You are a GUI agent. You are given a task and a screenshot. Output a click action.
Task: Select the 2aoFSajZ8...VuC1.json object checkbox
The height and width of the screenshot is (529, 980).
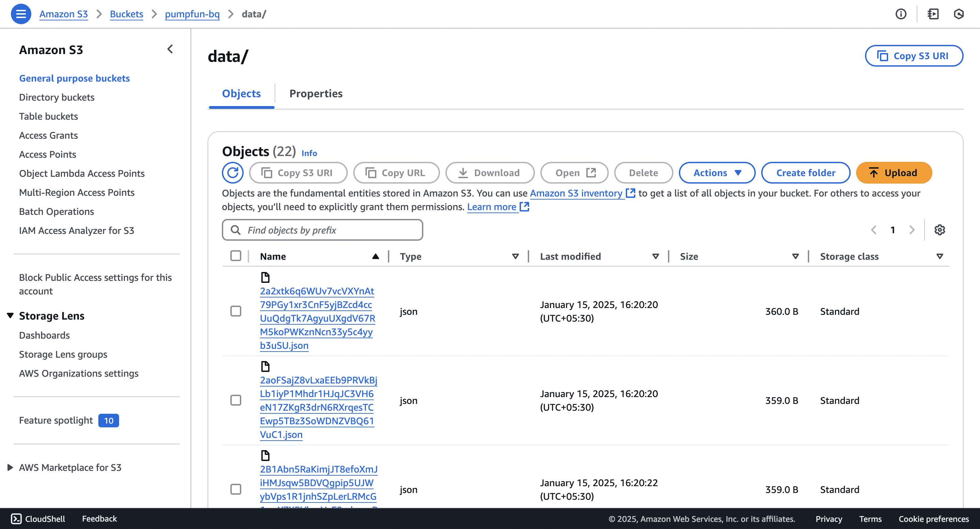coord(235,400)
